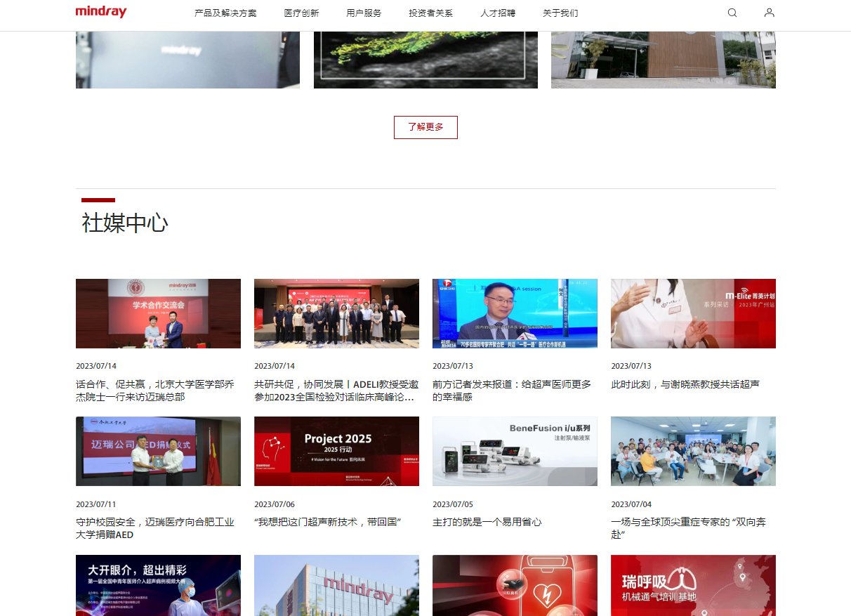
Task: Click the mindray building facade thumbnail
Action: 336,585
